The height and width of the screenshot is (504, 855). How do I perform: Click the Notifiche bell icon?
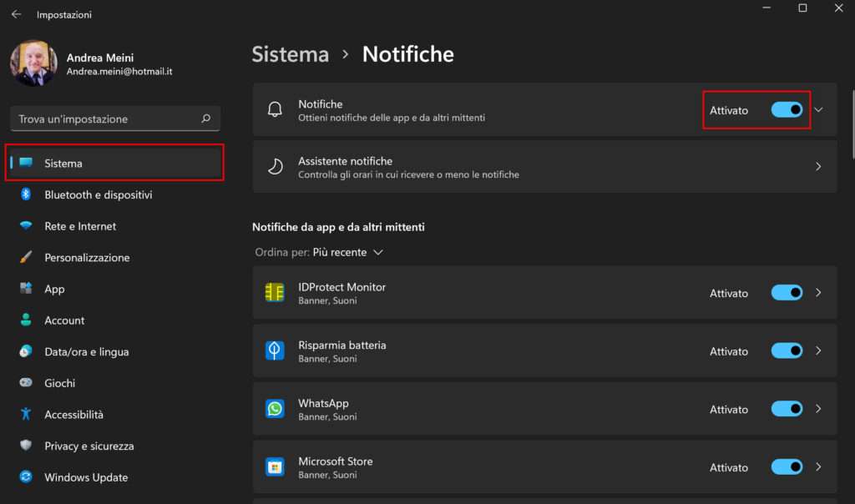(x=275, y=109)
